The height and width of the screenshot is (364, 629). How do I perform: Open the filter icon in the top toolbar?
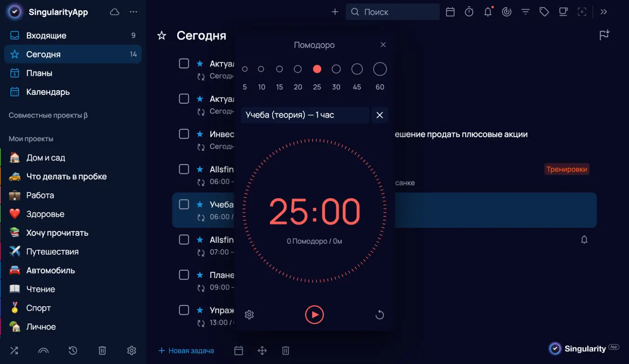[x=525, y=12]
